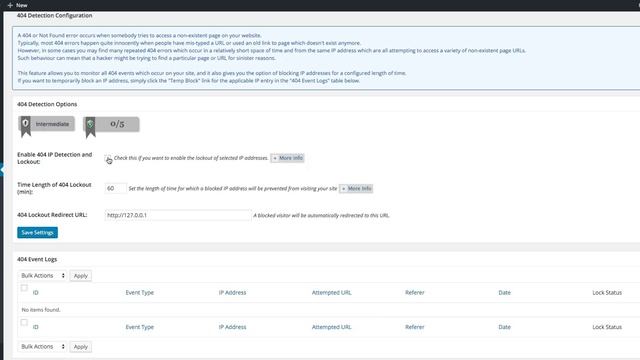The width and height of the screenshot is (640, 360).
Task: Click the Event Type header column
Action: coord(140,293)
